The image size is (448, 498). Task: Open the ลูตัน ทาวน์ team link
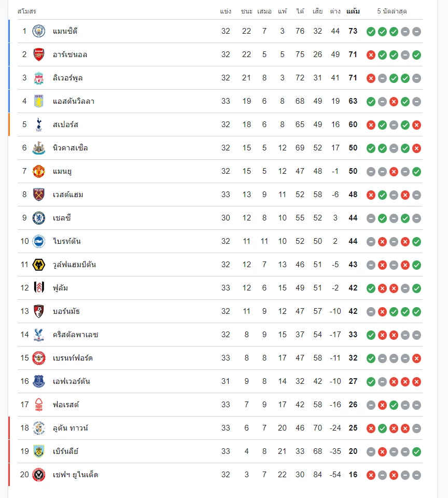click(x=71, y=428)
